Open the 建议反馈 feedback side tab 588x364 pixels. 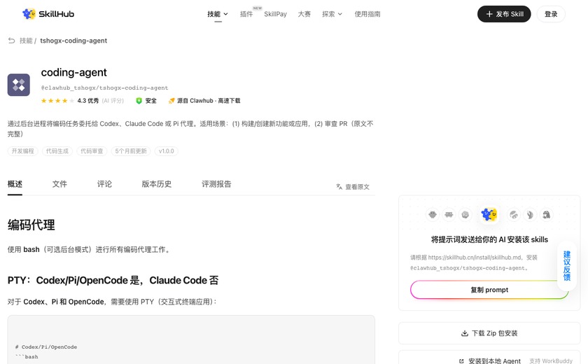pos(566,266)
